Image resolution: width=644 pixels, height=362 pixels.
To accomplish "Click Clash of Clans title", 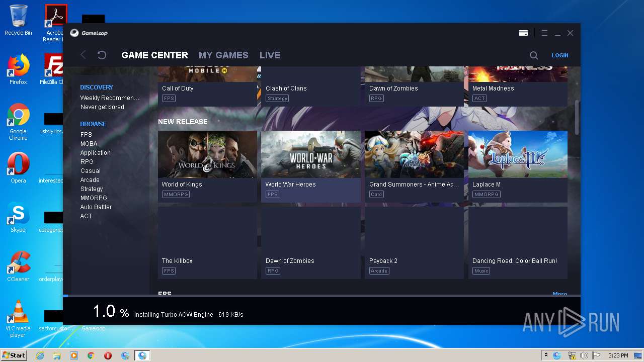I will (286, 88).
